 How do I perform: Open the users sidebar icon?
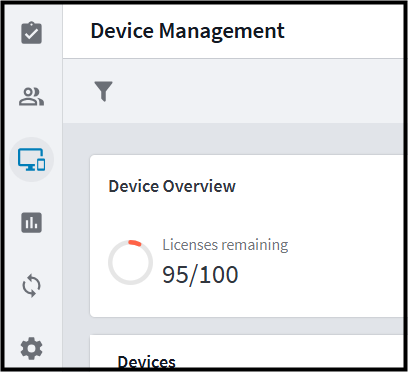31,96
